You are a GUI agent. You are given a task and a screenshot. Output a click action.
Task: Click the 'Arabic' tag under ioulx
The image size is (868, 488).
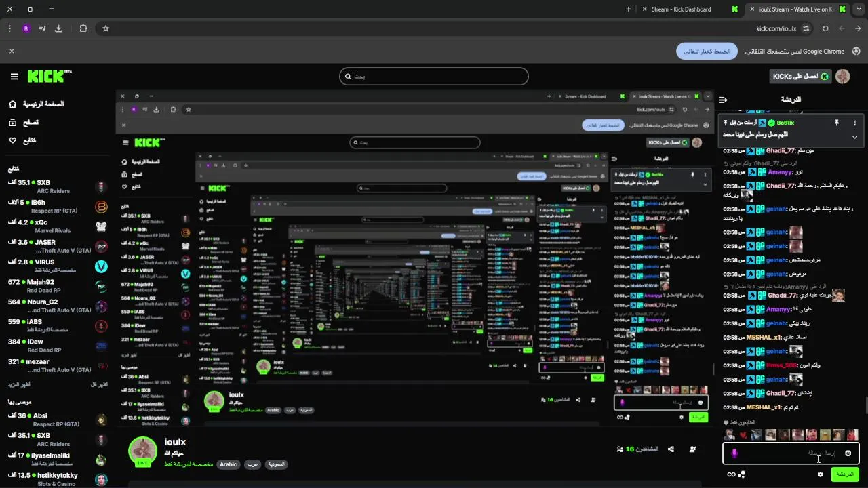(229, 464)
